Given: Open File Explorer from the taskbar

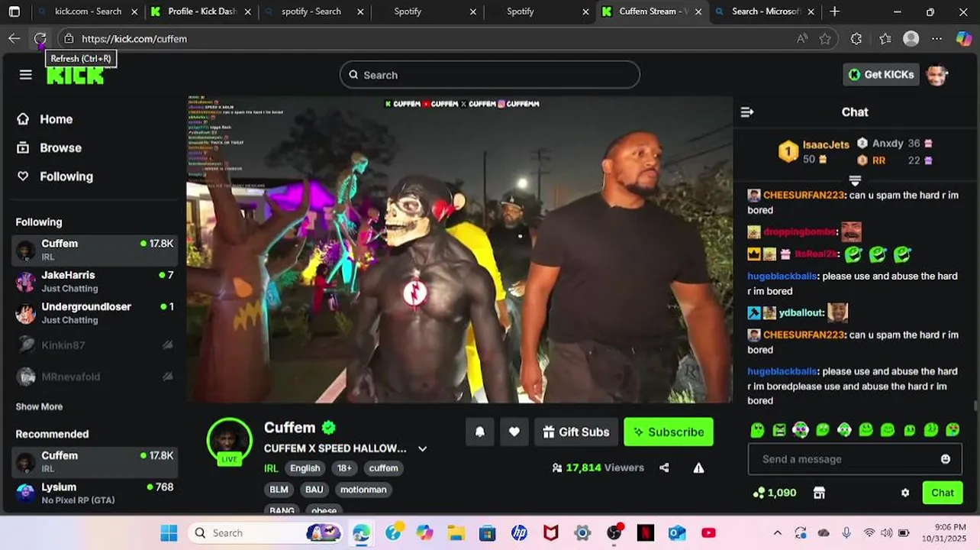Looking at the screenshot, I should (x=456, y=532).
